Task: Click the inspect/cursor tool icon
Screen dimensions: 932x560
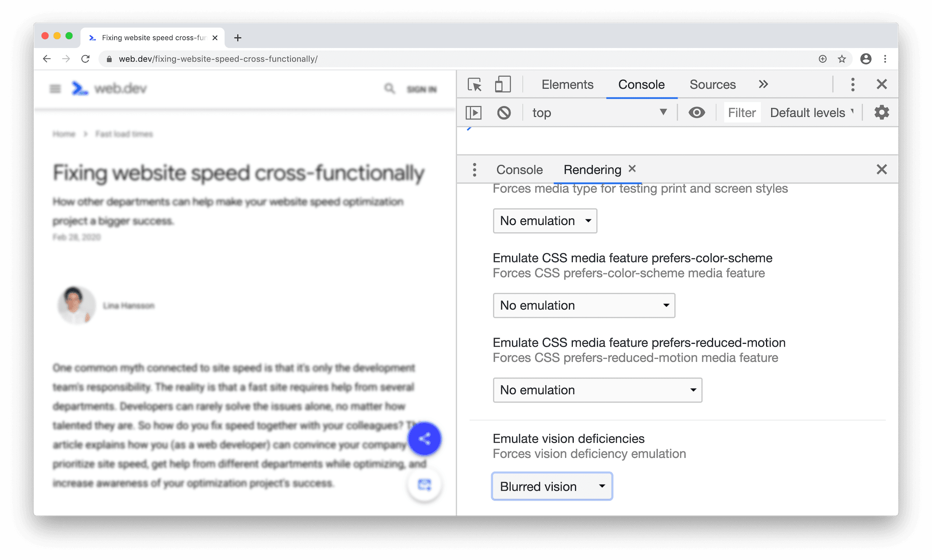Action: click(x=475, y=84)
